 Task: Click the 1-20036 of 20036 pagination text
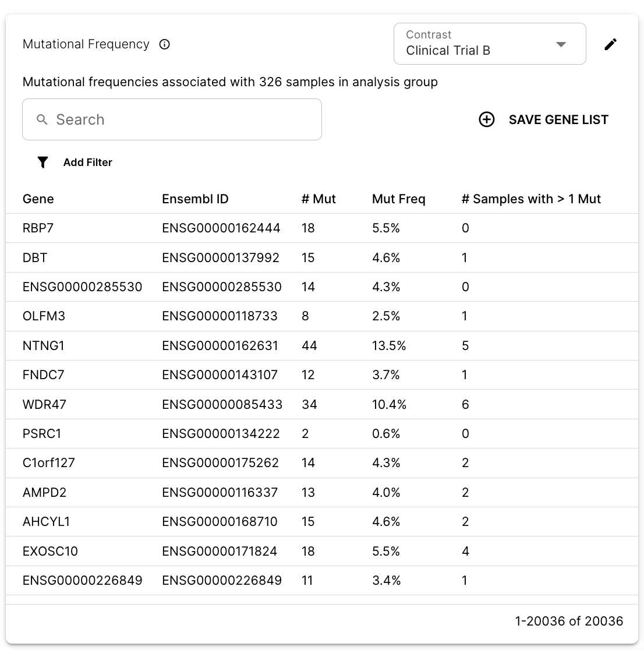click(568, 621)
